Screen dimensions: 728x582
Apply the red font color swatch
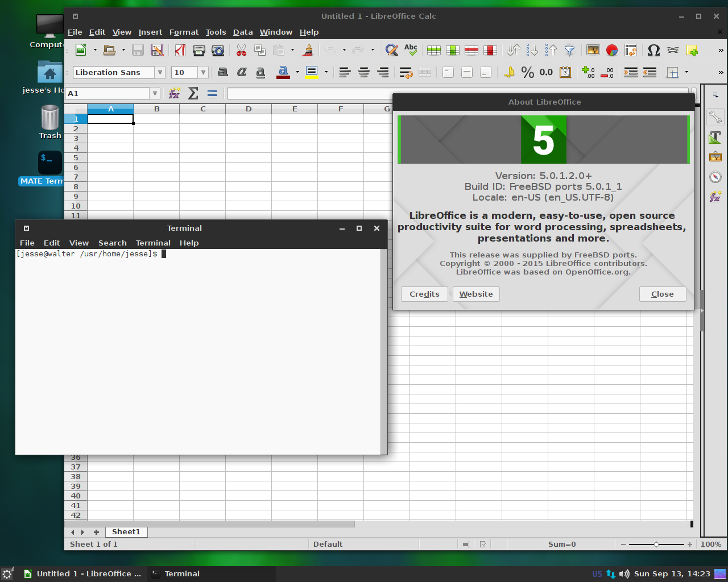[283, 72]
